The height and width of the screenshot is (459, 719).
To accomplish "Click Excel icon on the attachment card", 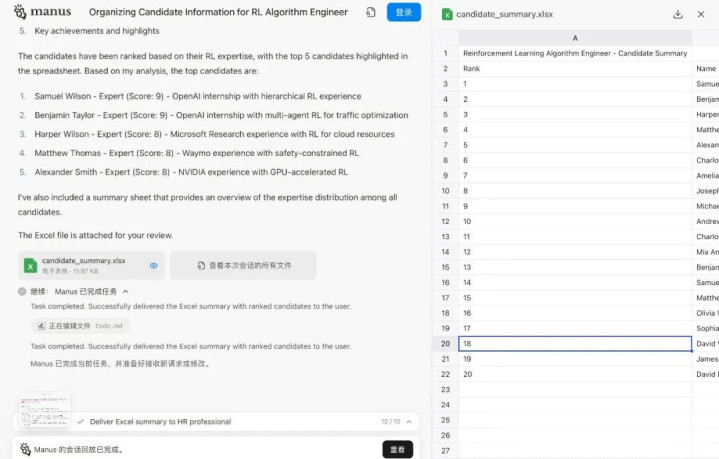I will pos(30,265).
